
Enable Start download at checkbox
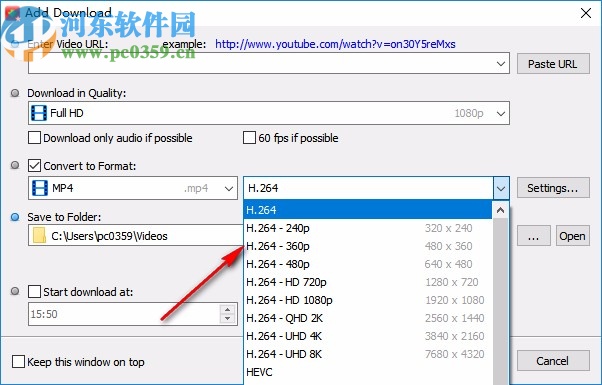(x=35, y=291)
